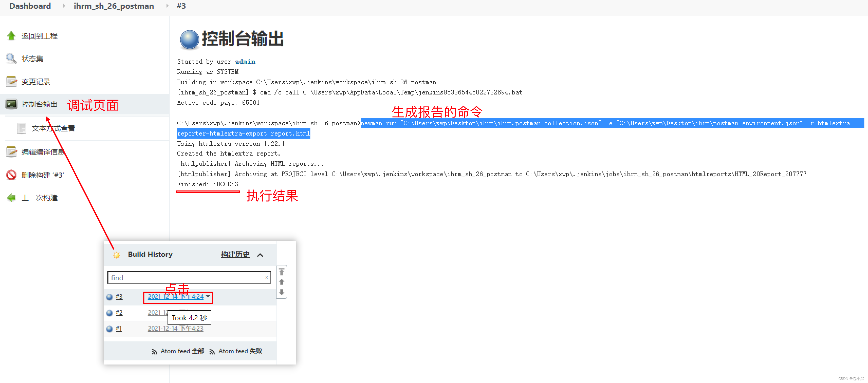Screen dimensions: 868x383
Task: Click the 'Using htmlextra version 1.22.1' line
Action: [231, 144]
